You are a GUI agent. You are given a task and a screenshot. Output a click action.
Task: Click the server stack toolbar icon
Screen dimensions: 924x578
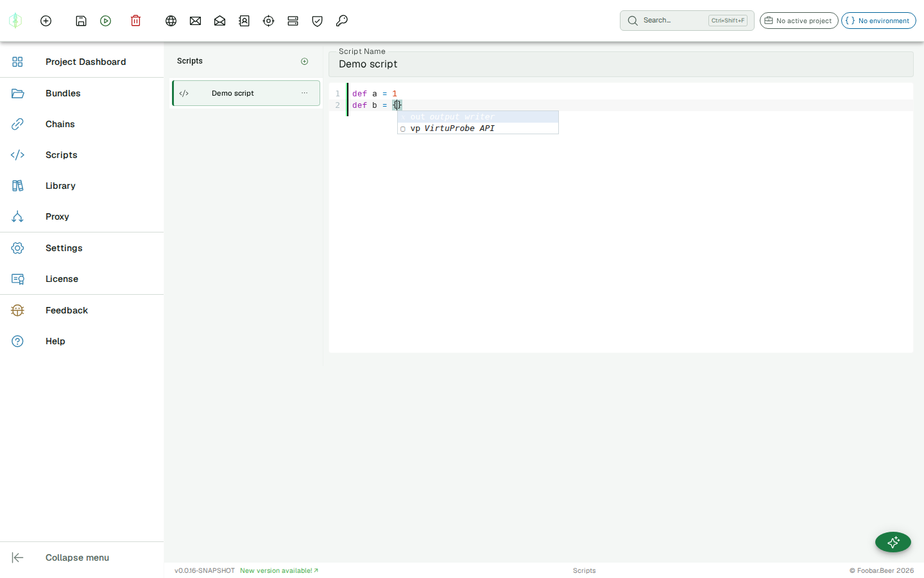click(293, 21)
